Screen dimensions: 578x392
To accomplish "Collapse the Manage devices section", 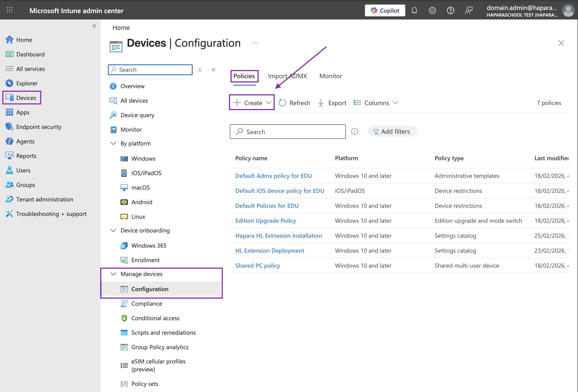I will pyautogui.click(x=113, y=274).
